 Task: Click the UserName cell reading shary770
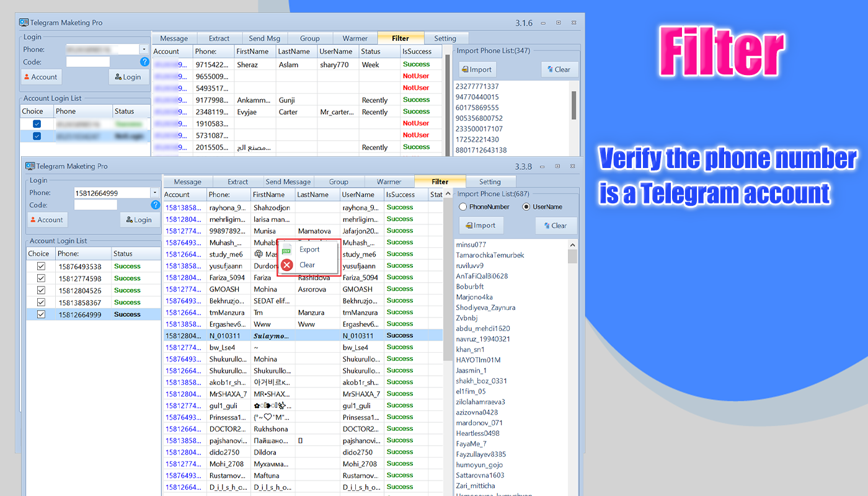coord(339,64)
